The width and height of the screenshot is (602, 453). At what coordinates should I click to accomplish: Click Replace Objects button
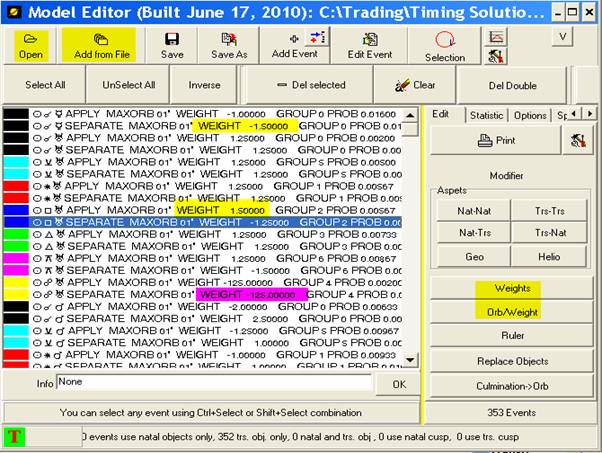[x=512, y=361]
